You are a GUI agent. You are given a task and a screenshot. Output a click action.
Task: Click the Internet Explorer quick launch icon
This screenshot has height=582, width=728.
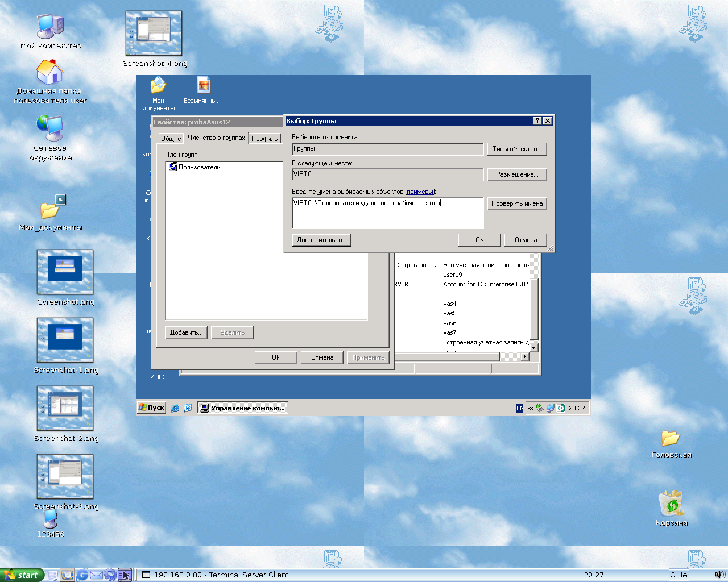[x=175, y=408]
